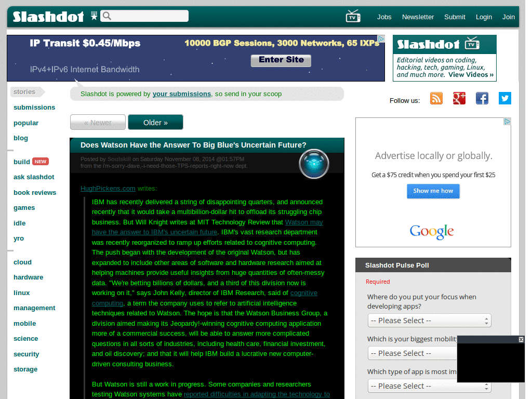Viewport: 532px width, 399px height.
Task: Click Enter Site on banner ad
Action: pyautogui.click(x=281, y=60)
